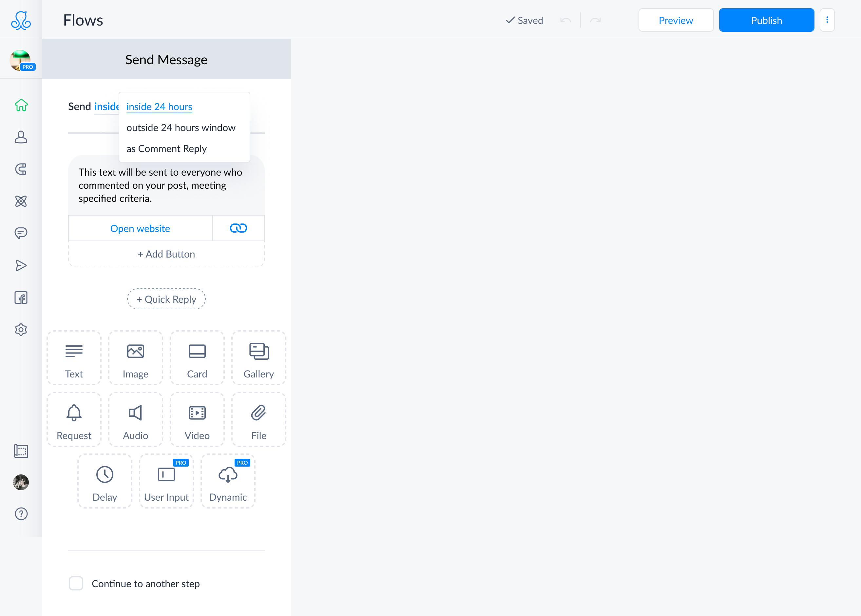Click the Redo arrow
This screenshot has width=861, height=616.
click(x=595, y=20)
